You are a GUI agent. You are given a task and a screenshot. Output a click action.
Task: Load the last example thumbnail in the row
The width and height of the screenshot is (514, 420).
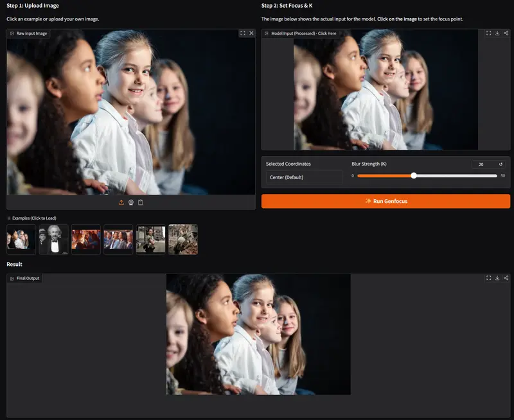tap(183, 240)
